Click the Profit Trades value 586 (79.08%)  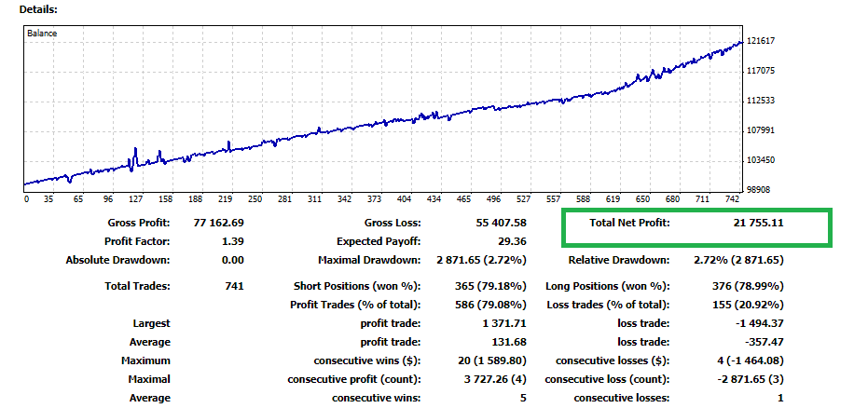coord(489,305)
